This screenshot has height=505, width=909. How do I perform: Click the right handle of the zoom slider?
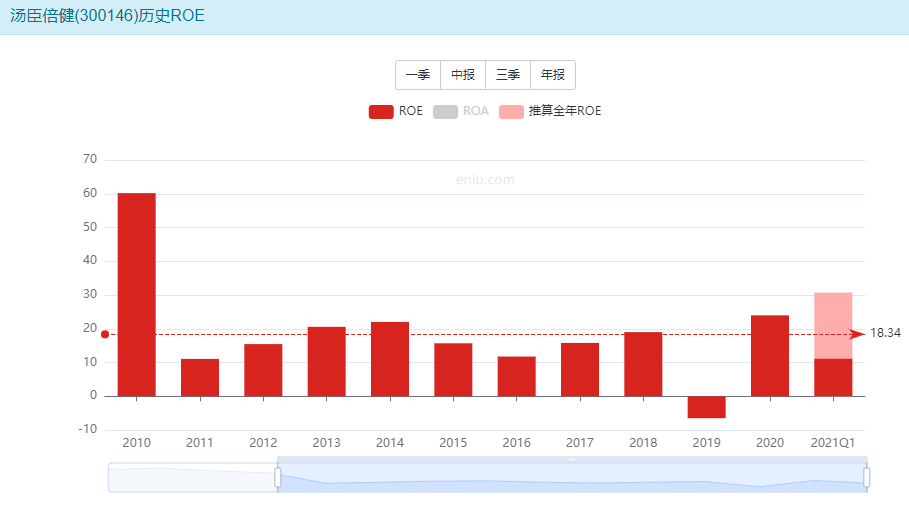867,478
